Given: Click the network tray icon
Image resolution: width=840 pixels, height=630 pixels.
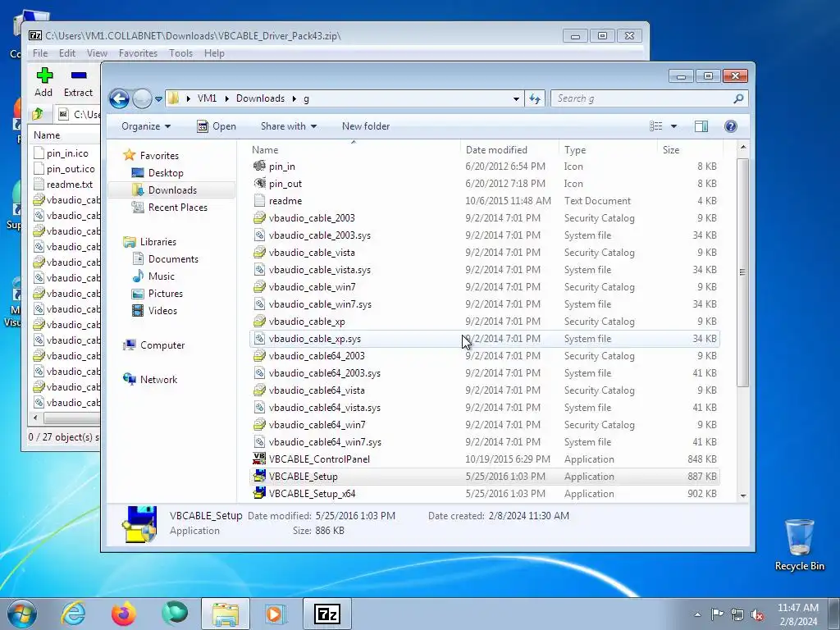Looking at the screenshot, I should tap(737, 614).
